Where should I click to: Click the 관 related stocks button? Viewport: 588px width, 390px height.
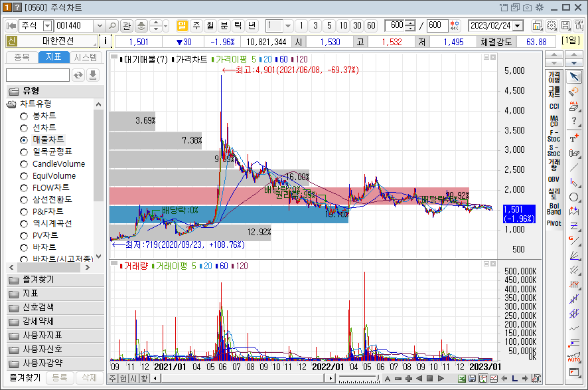point(127,25)
